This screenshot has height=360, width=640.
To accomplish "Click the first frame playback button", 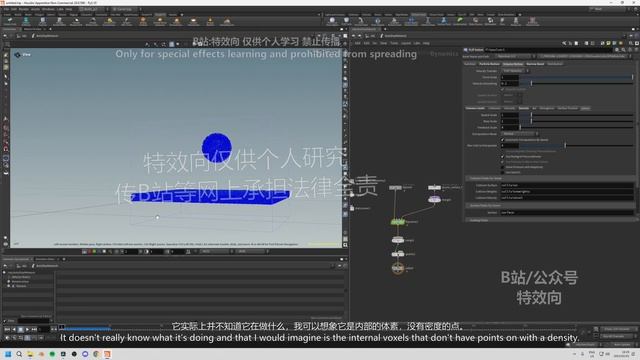I will coord(7,329).
